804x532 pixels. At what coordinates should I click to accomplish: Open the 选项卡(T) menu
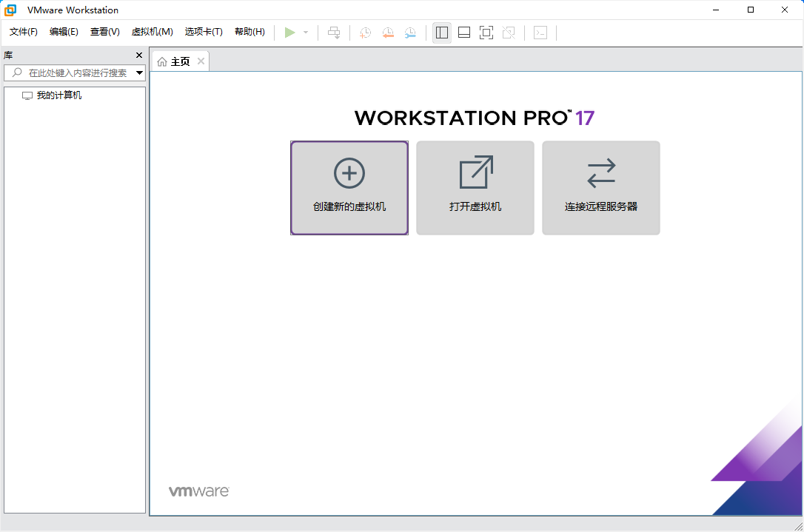coord(204,32)
